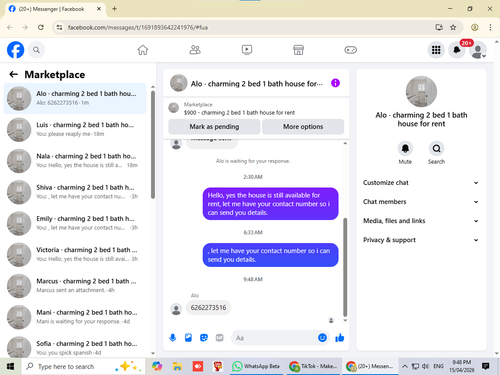The width and height of the screenshot is (500, 375).
Task: Open Emily conversation in Marketplace list
Action: click(x=75, y=223)
